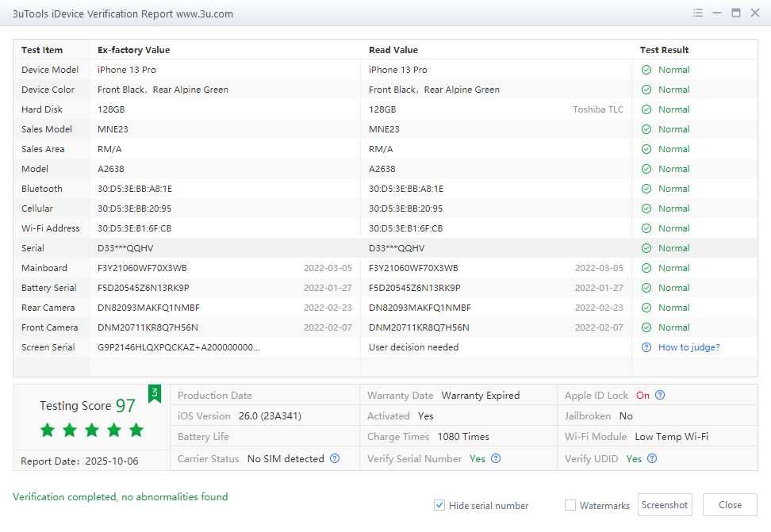The height and width of the screenshot is (532, 771).
Task: Click the Rear Camera Normal check icon
Action: 646,308
